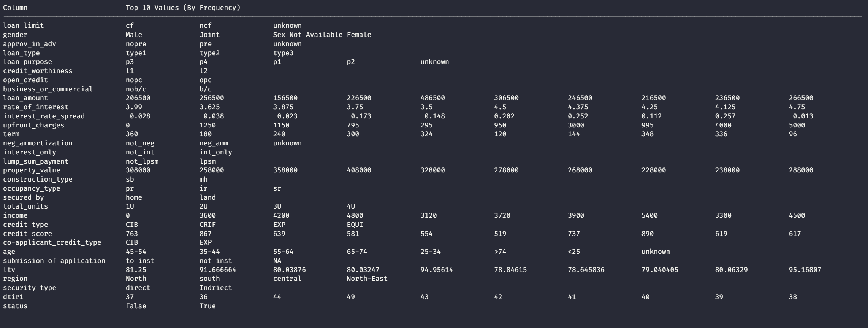Click age range '45-54'
This screenshot has height=328, width=868.
click(136, 252)
